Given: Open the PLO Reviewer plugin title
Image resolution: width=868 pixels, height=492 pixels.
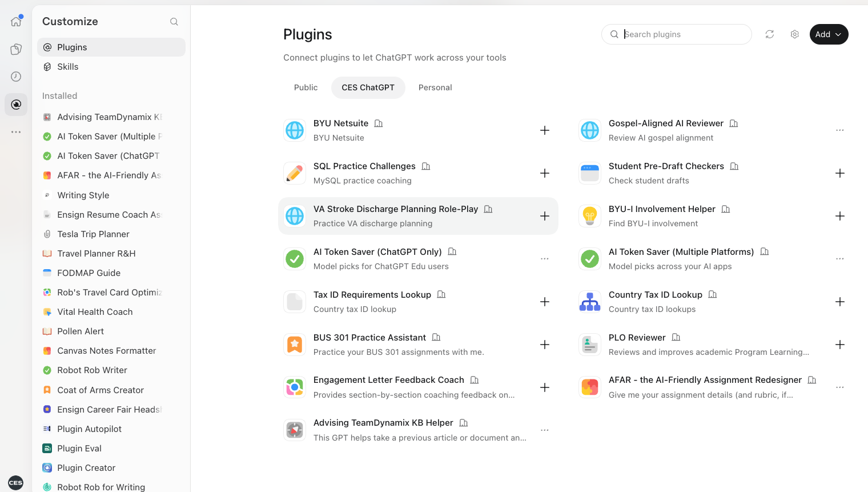Looking at the screenshot, I should [637, 338].
